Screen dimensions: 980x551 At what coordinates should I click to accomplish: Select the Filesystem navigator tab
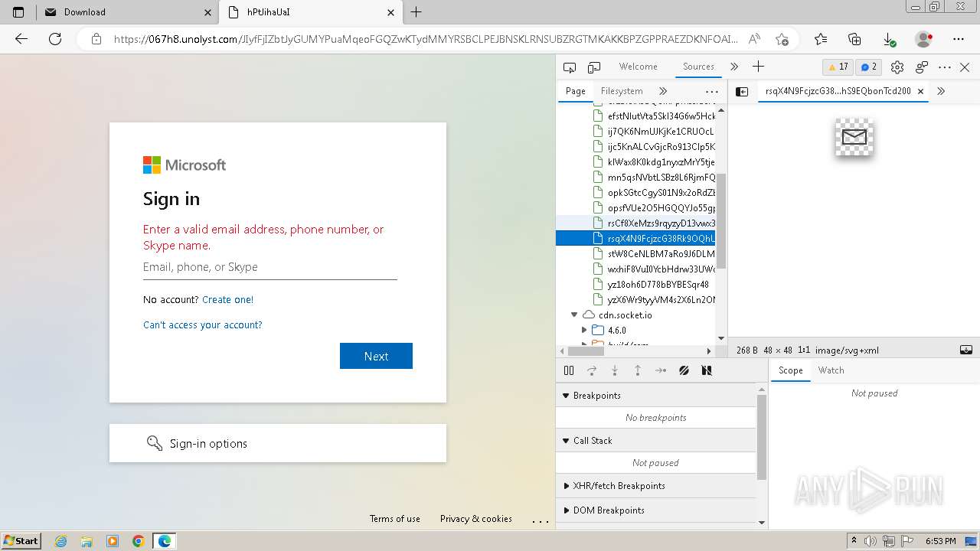point(622,91)
